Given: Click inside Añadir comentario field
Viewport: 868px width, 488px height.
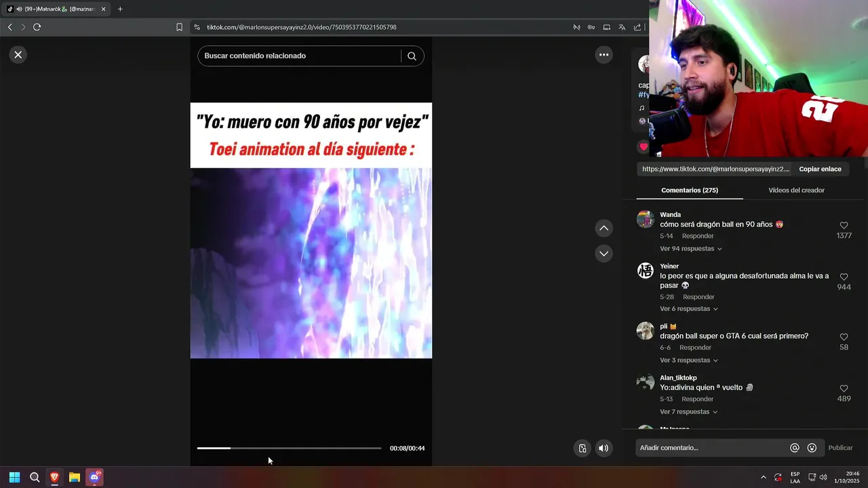Looking at the screenshot, I should point(712,448).
